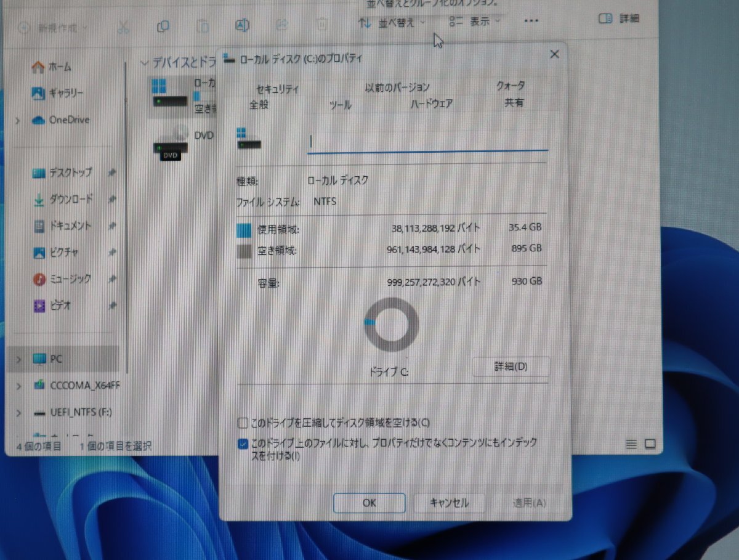This screenshot has height=560, width=739.
Task: Open ギャラリー in the sidebar
Action: (58, 93)
